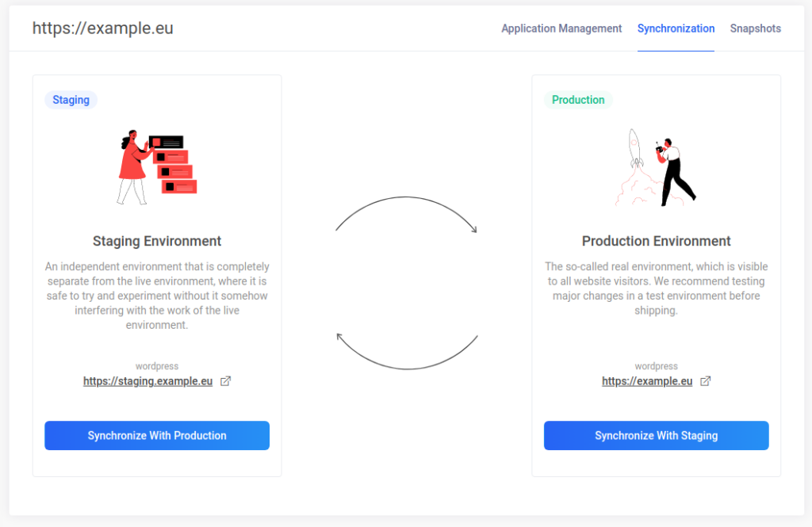Click external link icon beside staging URL
This screenshot has height=527, width=812.
(x=225, y=381)
